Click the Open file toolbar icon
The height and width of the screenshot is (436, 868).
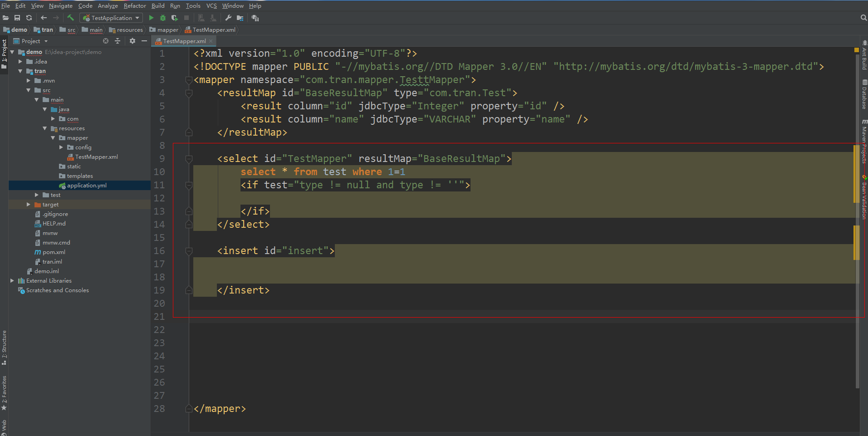click(5, 18)
